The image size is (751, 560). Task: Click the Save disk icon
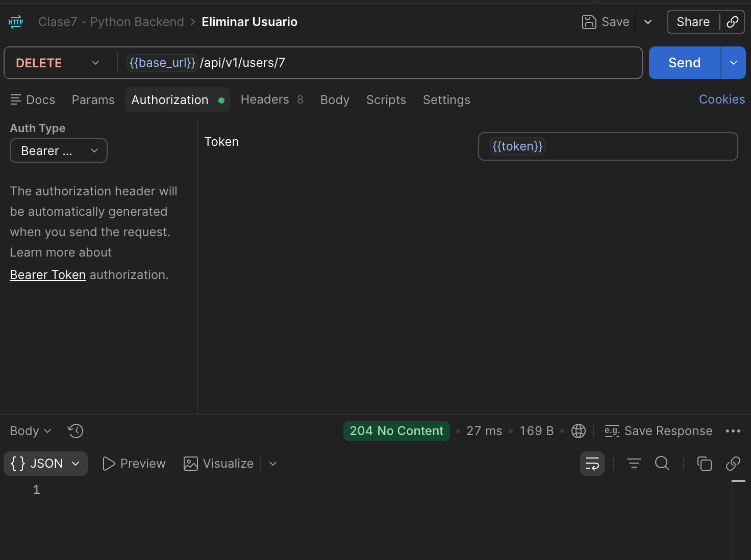tap(589, 22)
